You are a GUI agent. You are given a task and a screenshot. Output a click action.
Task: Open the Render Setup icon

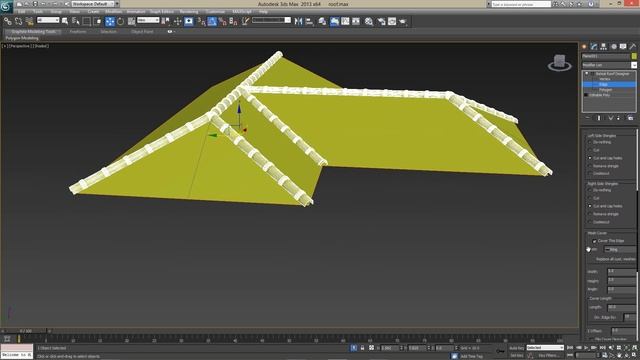point(382,21)
